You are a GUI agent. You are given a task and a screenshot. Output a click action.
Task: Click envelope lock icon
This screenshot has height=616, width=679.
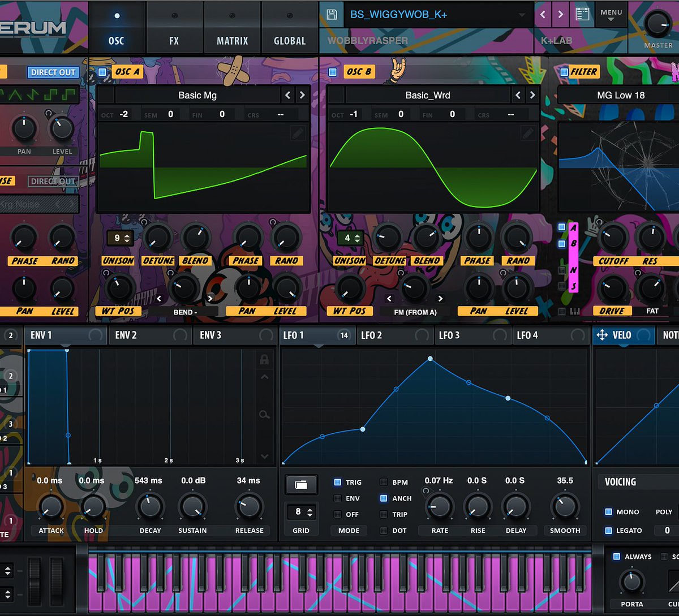coord(264,359)
